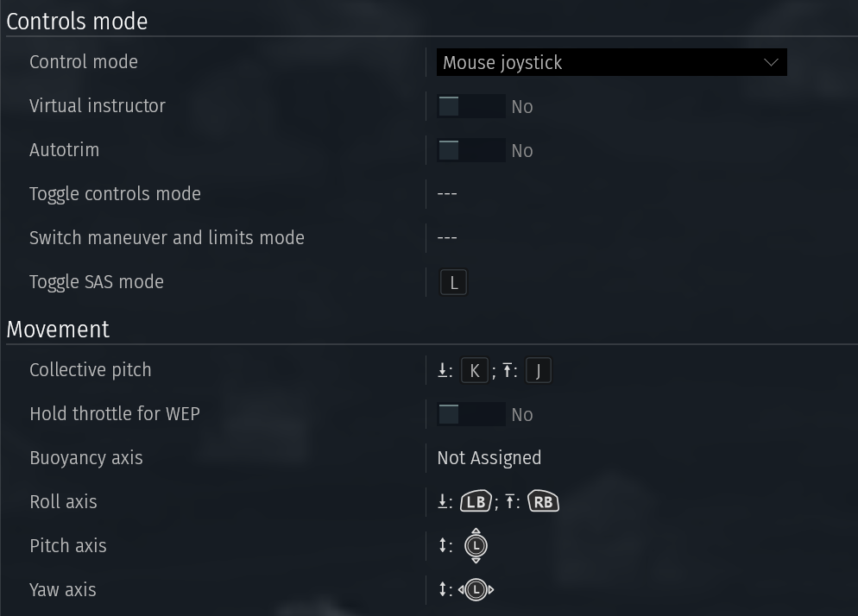
Task: Click the empty binding for Switch maneuver and limits mode
Action: pos(447,238)
